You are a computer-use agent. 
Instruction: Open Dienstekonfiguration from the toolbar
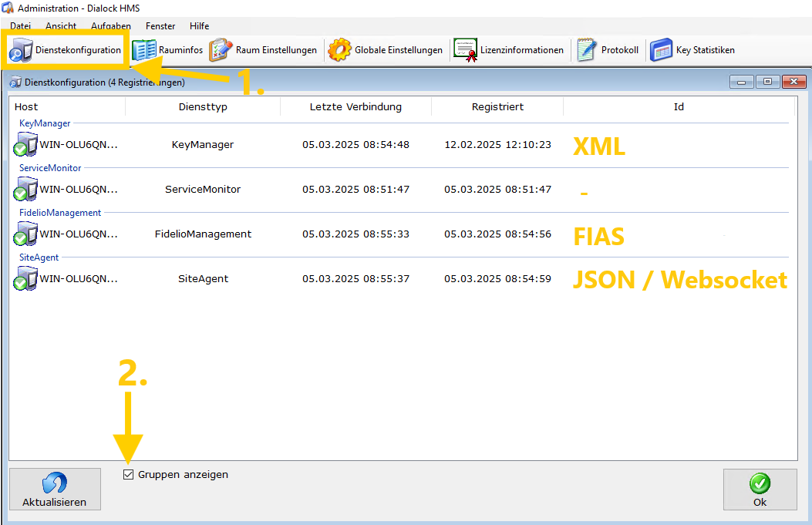(x=66, y=50)
